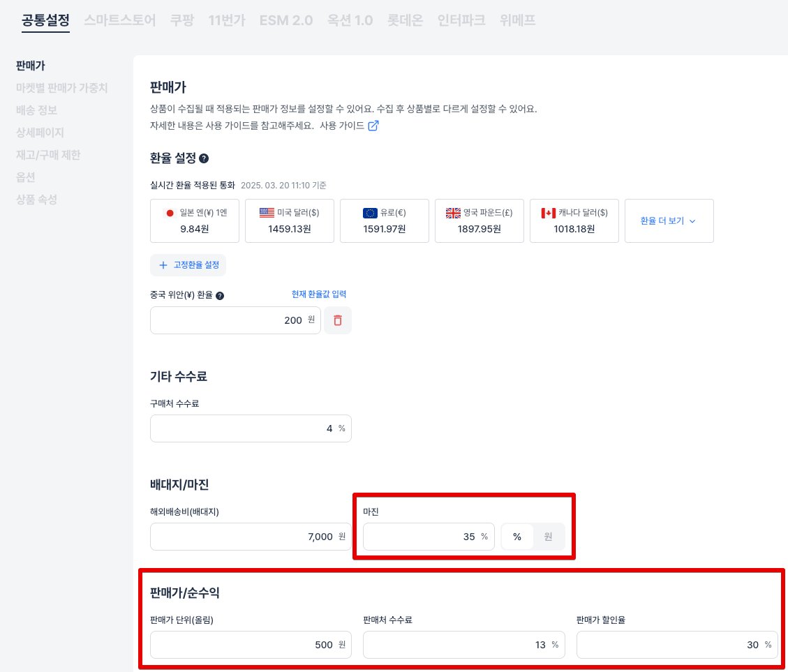The height and width of the screenshot is (672, 788).
Task: Click the Japan flag icon
Action: [x=170, y=213]
